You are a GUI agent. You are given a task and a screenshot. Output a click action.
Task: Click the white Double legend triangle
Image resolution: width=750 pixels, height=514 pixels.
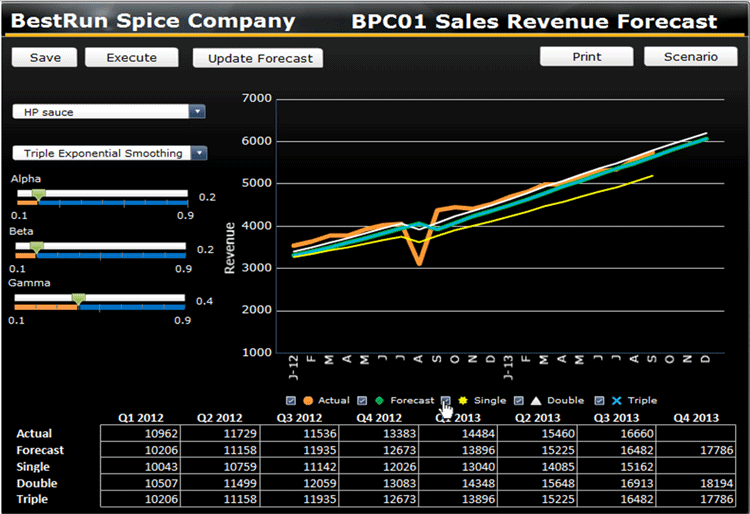point(536,401)
